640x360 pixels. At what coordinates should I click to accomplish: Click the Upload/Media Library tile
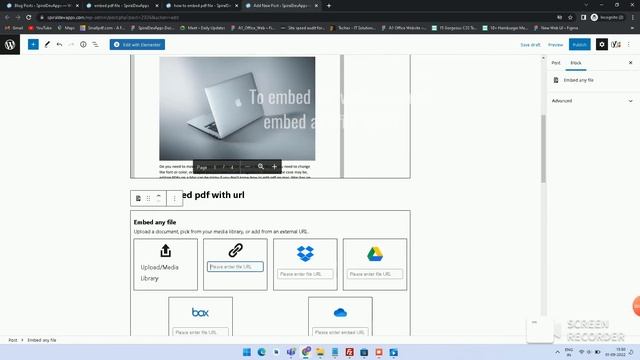pos(165,264)
